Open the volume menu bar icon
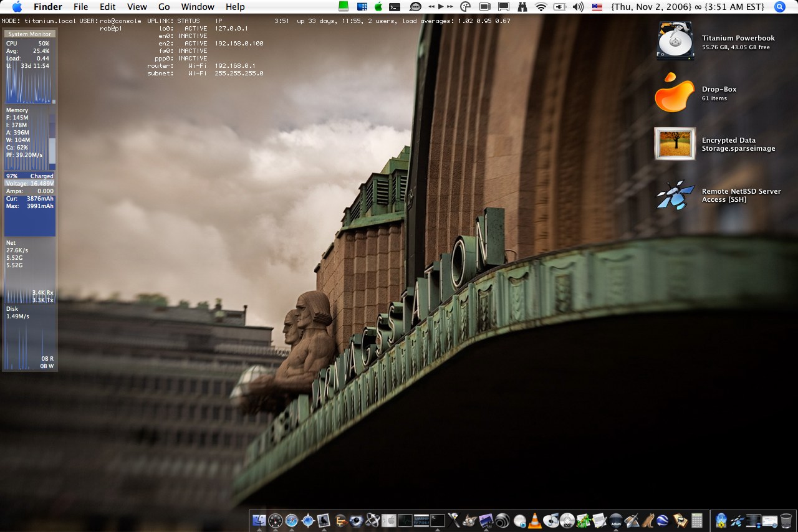The width and height of the screenshot is (798, 532). (x=578, y=7)
